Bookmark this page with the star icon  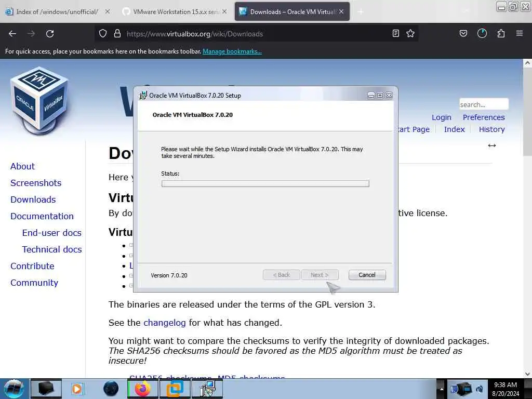point(410,34)
